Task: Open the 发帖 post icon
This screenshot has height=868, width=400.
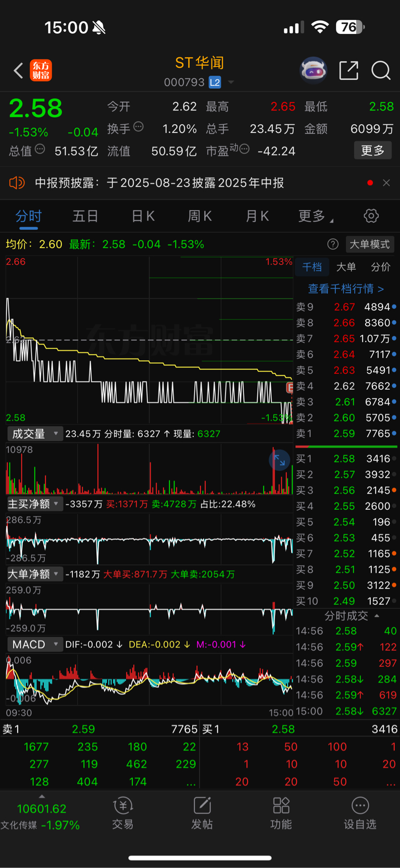Action: click(x=202, y=813)
